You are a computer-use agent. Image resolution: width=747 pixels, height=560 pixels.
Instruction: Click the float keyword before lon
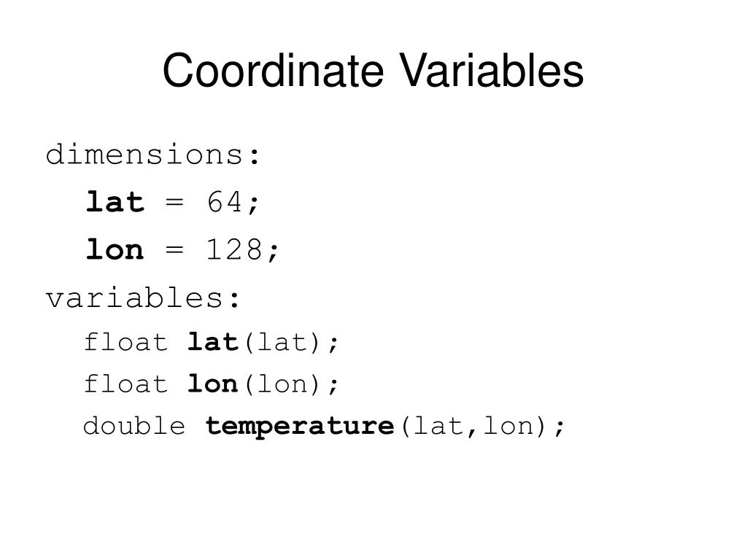click(x=125, y=384)
